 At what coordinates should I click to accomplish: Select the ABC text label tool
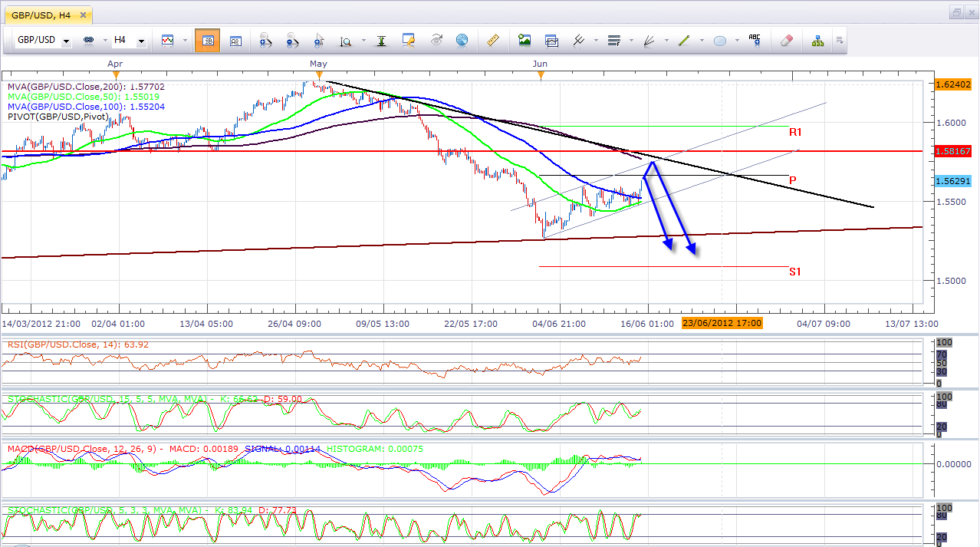755,40
